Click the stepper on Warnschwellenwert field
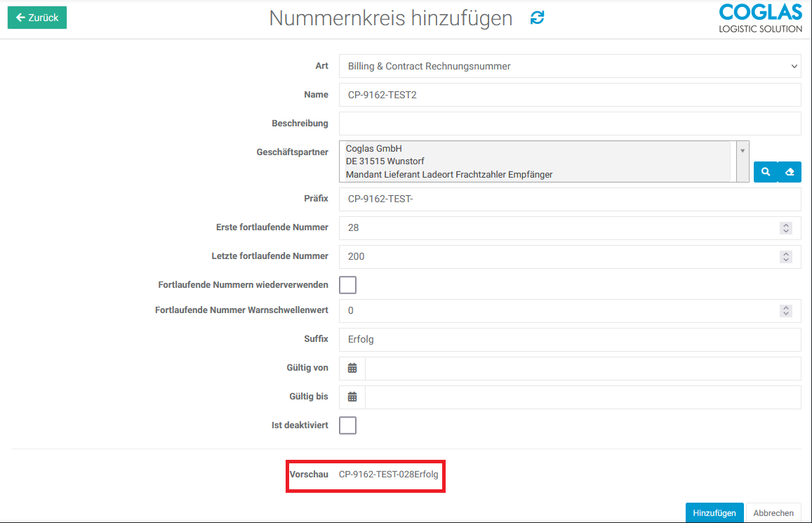The width and height of the screenshot is (812, 523). tap(786, 310)
